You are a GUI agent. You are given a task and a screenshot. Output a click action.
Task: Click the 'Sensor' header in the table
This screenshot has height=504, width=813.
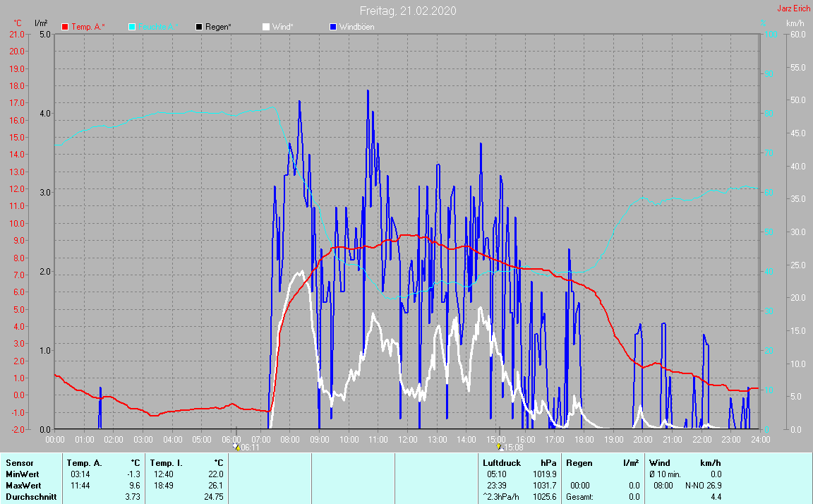(x=20, y=463)
